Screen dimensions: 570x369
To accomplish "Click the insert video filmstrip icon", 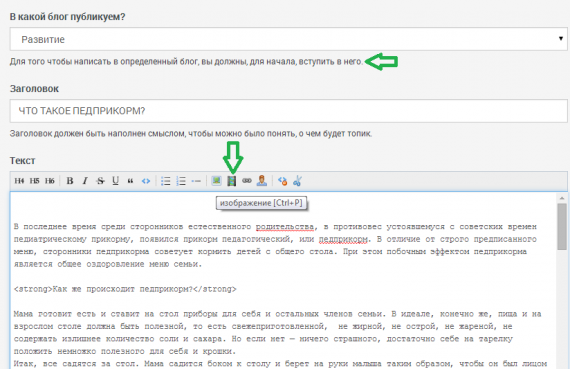I will [232, 181].
